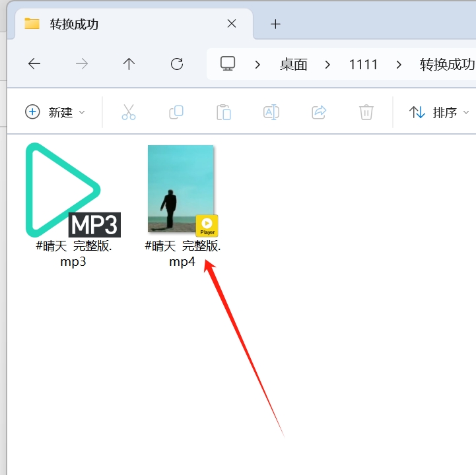Select the #晴天 完整版.mp3 file icon

click(73, 190)
